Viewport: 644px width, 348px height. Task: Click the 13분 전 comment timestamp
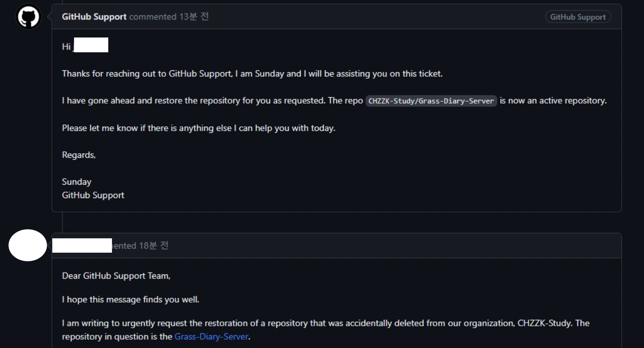[194, 17]
